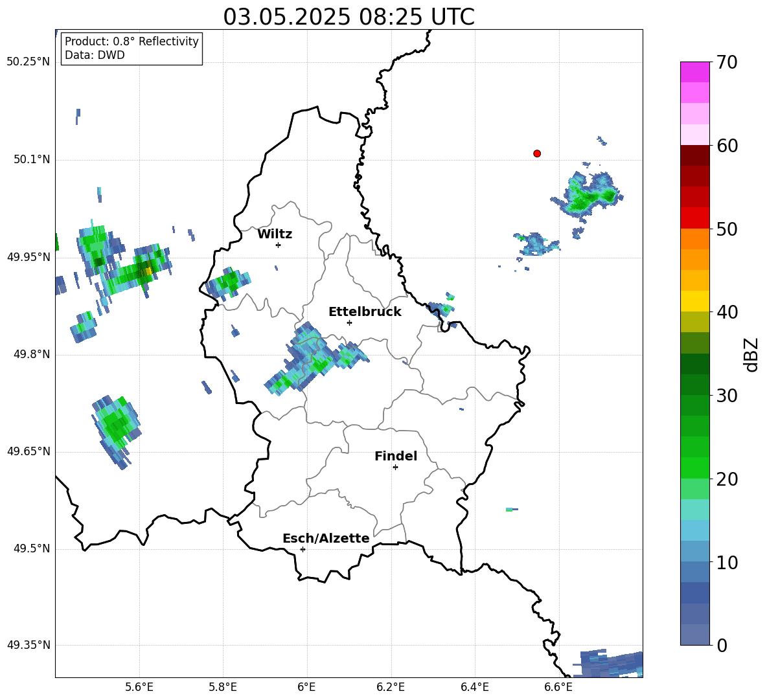This screenshot has height=700, width=767.
Task: Click the 50.25°N latitude label
Action: click(29, 62)
